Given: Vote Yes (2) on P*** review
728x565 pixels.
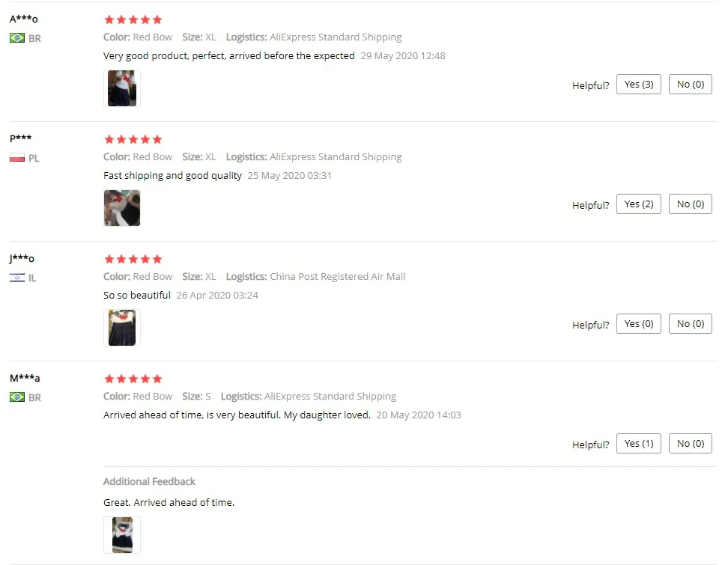Looking at the screenshot, I should click(638, 204).
